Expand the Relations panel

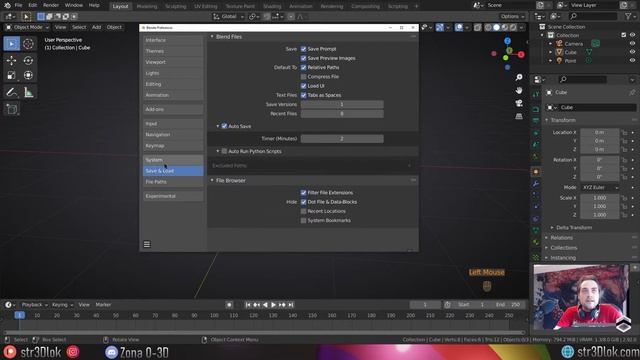coord(547,238)
